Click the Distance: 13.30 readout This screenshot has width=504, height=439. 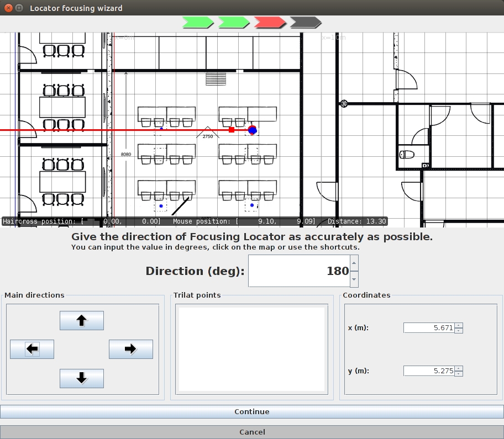click(357, 221)
